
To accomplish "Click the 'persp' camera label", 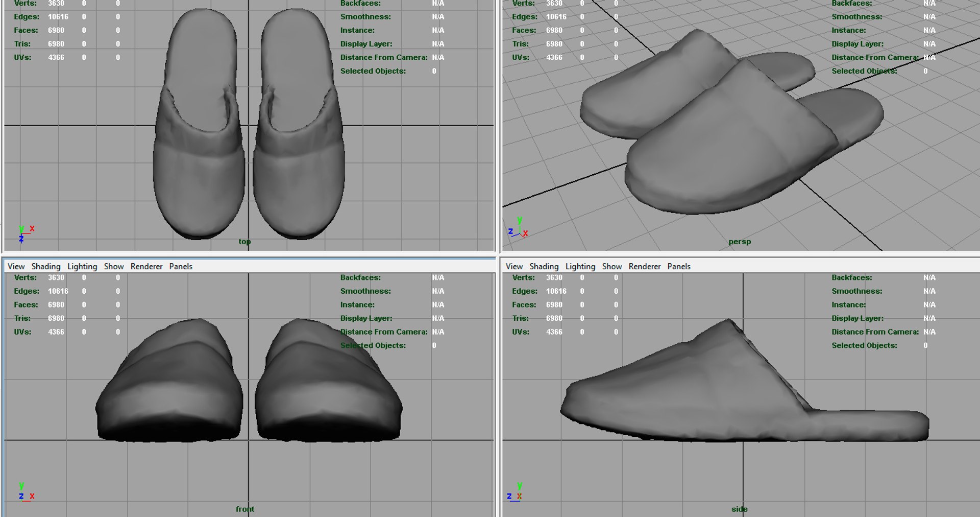I will tap(740, 242).
